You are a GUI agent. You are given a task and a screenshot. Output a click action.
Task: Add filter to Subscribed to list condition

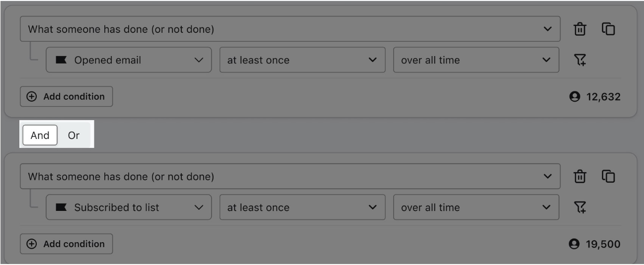pyautogui.click(x=579, y=207)
